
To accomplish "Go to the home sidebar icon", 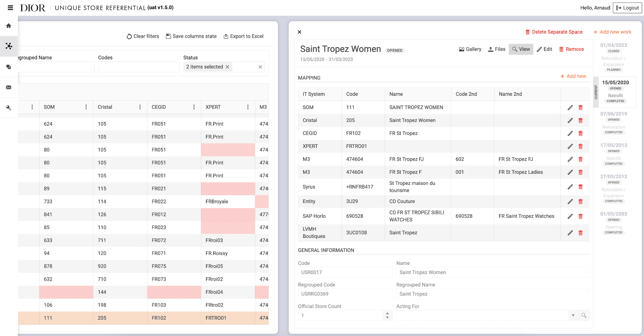I will (x=9, y=26).
